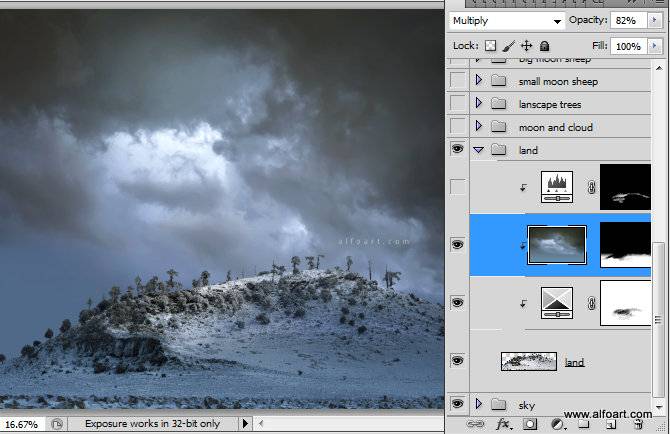Lock image pixels brush icon
The image size is (670, 434).
point(508,46)
